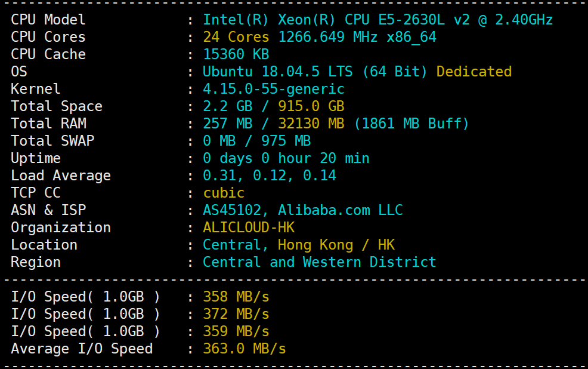The image size is (588, 369).
Task: Click the '358 MB/s' I/O speed value
Action: pos(236,297)
